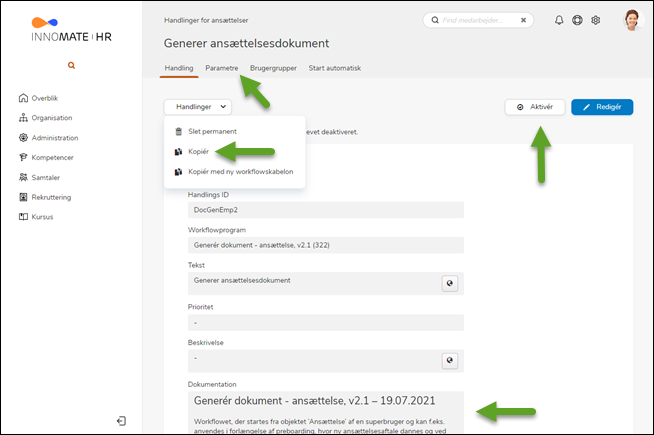Viewport: 654px width, 435px height.
Task: Switch to the Parametre tab
Action: click(222, 68)
